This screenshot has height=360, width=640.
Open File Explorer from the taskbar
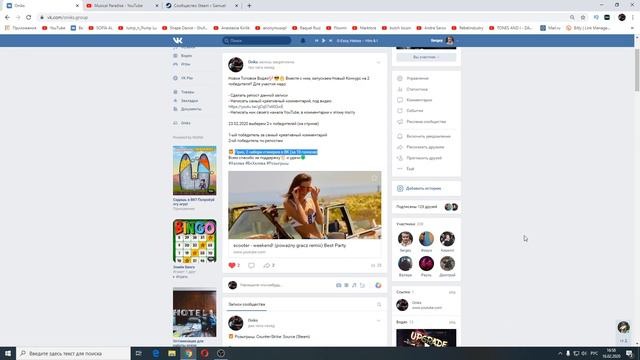172,353
